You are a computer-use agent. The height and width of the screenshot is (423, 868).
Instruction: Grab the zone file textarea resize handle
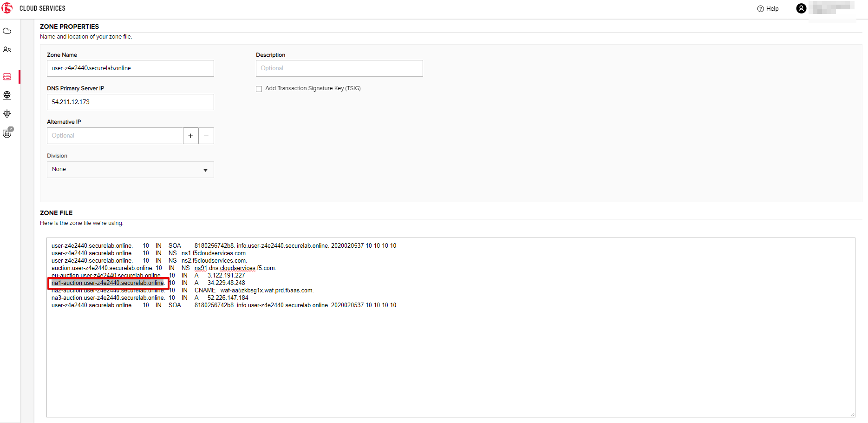pyautogui.click(x=852, y=414)
